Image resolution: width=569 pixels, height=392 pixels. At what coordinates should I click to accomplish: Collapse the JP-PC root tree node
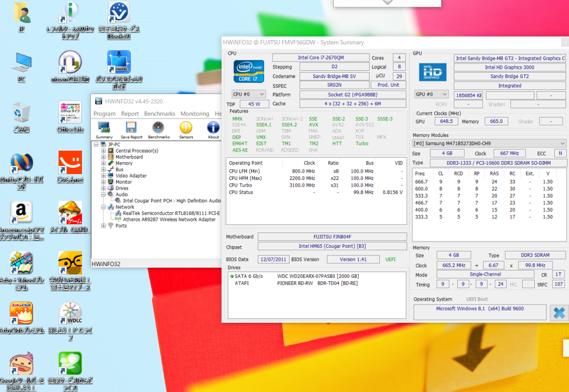click(96, 144)
